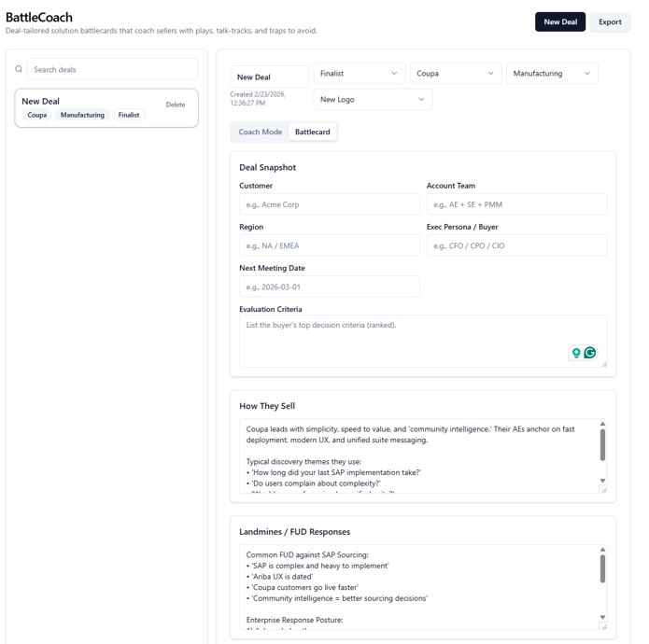Expand the Manufacturing industry dropdown
The image size is (649, 644).
tap(551, 74)
